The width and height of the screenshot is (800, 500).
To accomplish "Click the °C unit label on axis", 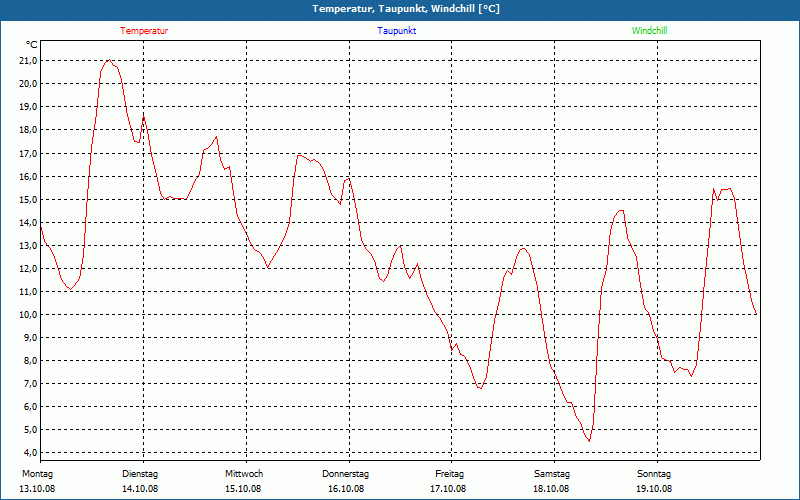I will [x=32, y=45].
